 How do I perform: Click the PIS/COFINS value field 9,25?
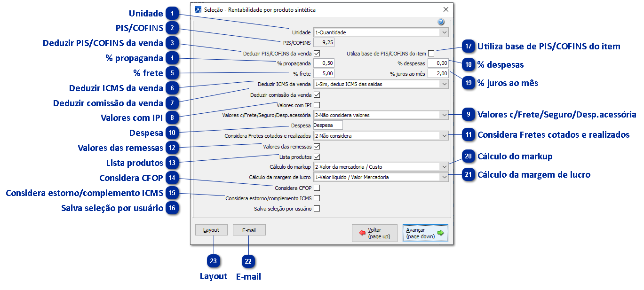(x=324, y=43)
